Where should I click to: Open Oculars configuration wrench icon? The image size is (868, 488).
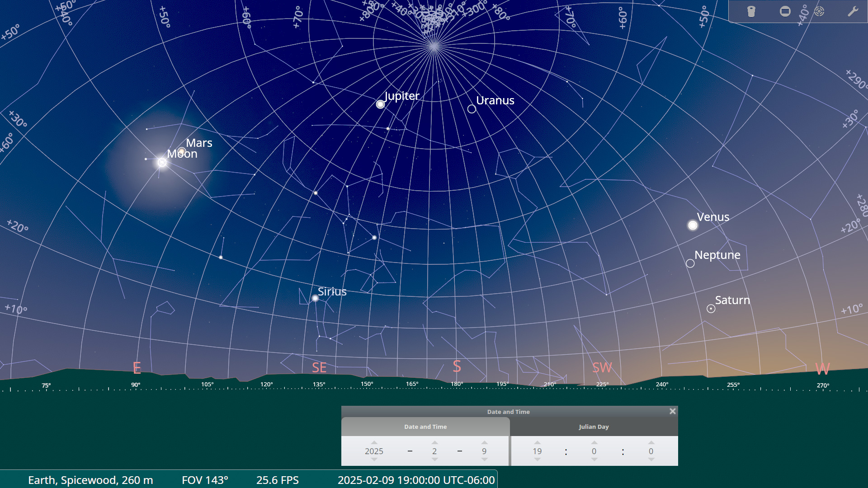pyautogui.click(x=853, y=11)
